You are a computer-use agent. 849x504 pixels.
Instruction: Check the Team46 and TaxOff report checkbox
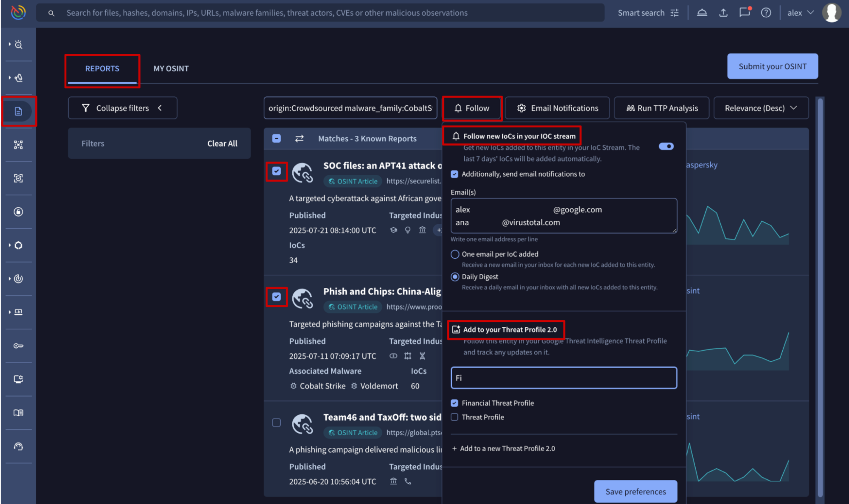tap(276, 422)
